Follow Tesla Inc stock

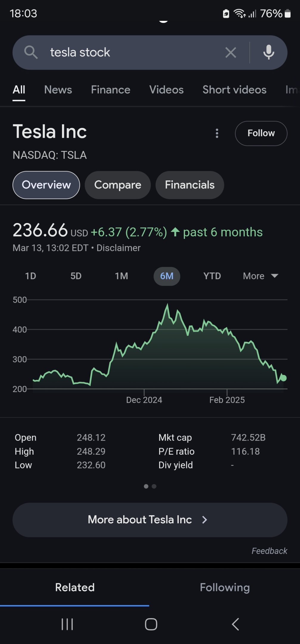click(261, 133)
